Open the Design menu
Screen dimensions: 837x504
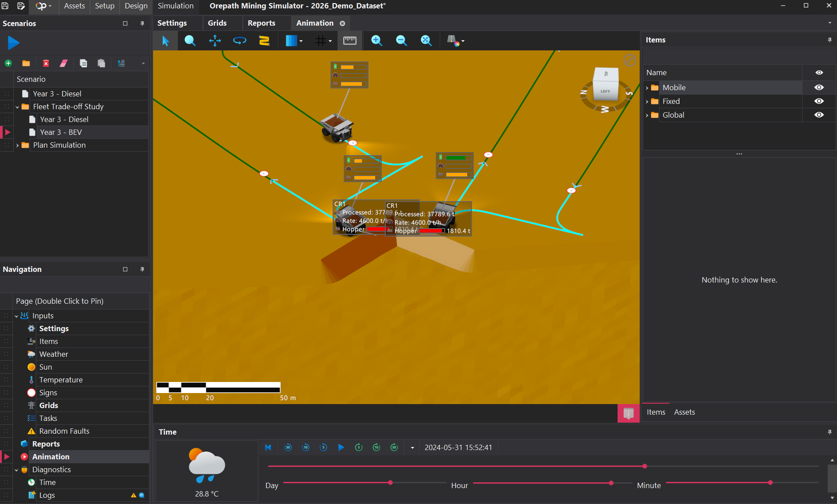point(136,6)
